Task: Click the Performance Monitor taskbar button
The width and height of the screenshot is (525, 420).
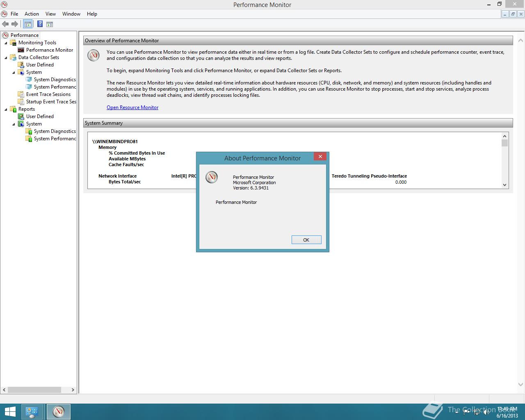Action: 58,412
